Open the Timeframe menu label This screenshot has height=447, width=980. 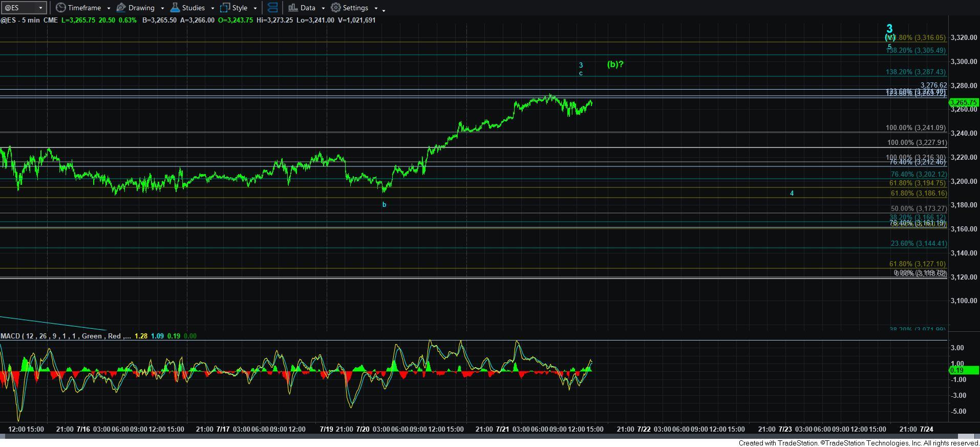[x=84, y=8]
